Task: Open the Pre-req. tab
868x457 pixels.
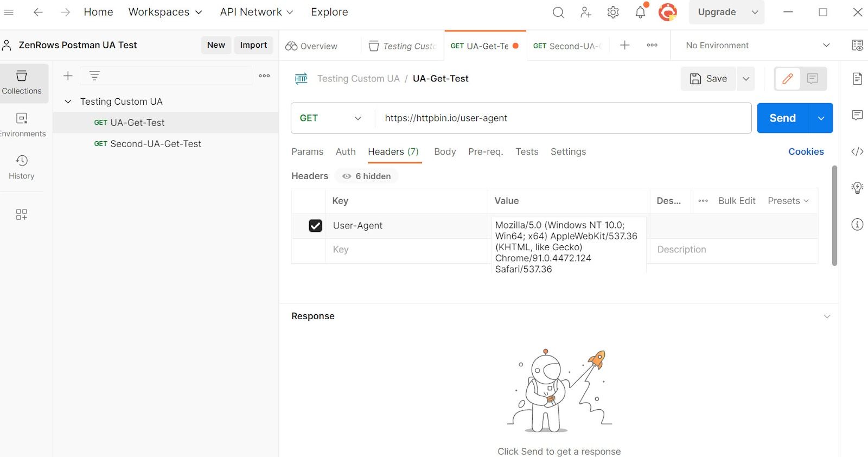Action: tap(486, 152)
